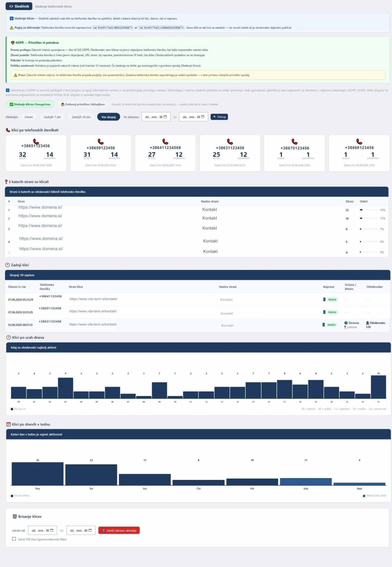Check Izbriši VSE klice checkbox
Viewport: 392px width, 567px height.
(14, 539)
